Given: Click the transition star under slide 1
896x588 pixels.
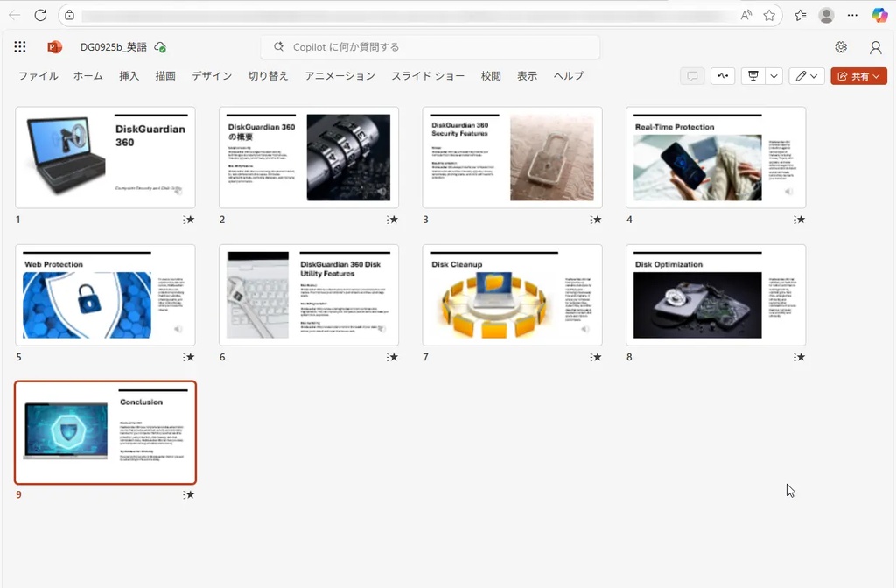Looking at the screenshot, I should point(189,220).
